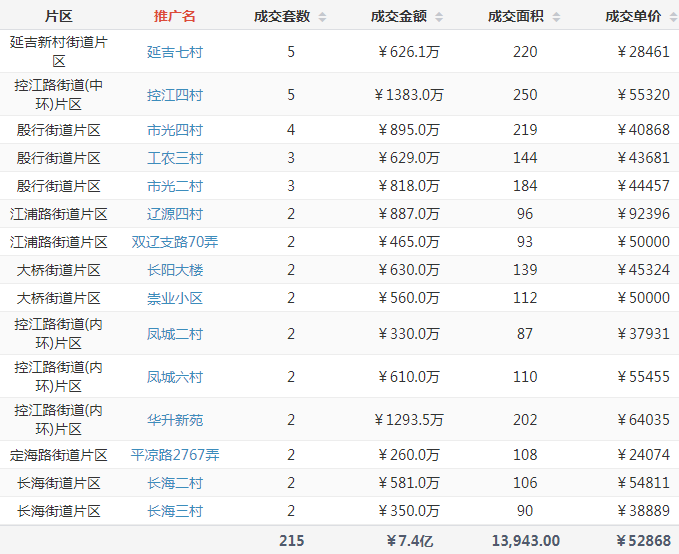Click area value 144
The height and width of the screenshot is (554, 679).
tap(525, 158)
